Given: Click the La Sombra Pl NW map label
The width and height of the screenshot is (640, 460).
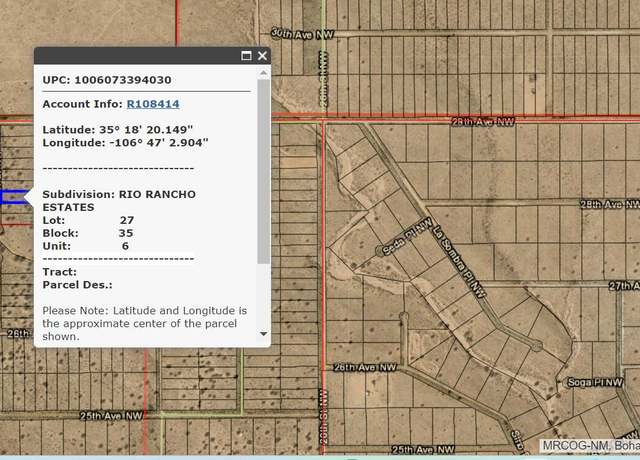Looking at the screenshot, I should [460, 261].
